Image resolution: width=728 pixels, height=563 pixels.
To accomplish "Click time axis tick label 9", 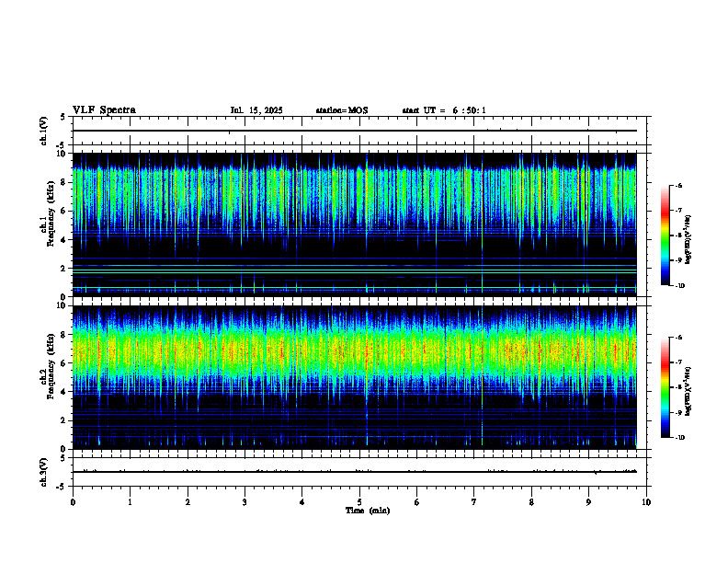I will point(588,502).
